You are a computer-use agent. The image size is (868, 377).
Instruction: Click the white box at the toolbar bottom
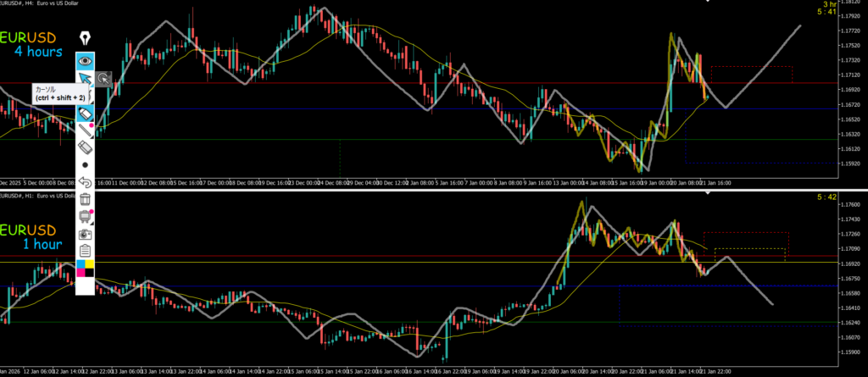tap(85, 286)
